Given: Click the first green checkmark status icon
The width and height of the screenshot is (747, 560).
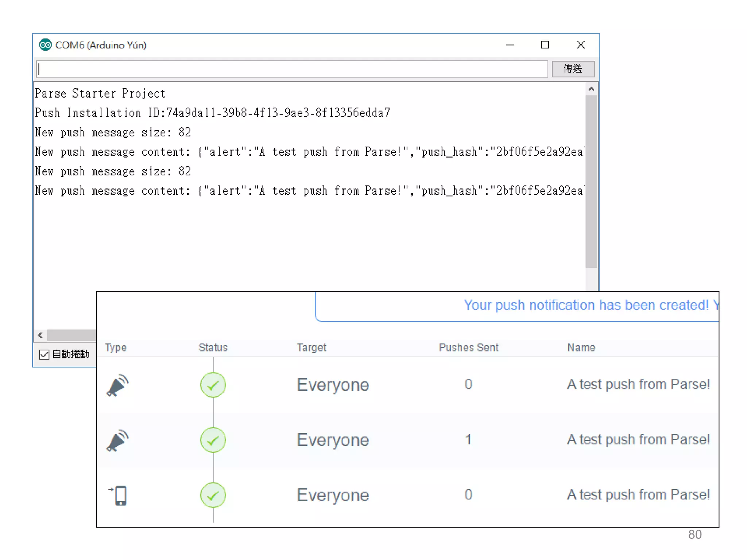Looking at the screenshot, I should [213, 385].
